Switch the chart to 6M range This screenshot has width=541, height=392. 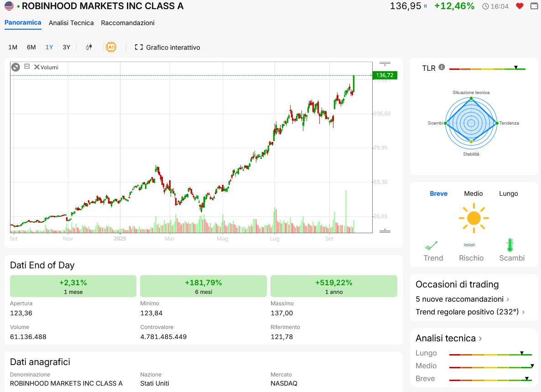pos(31,47)
